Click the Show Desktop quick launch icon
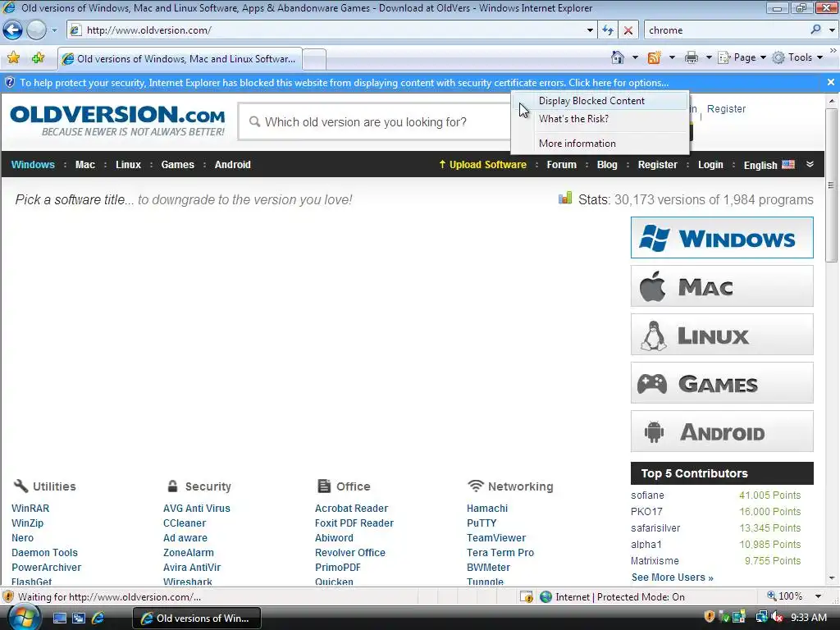 (x=59, y=619)
